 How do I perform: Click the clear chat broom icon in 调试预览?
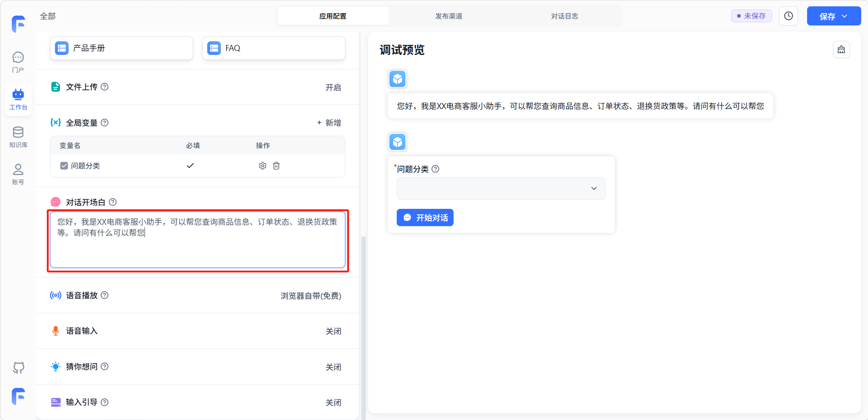click(841, 49)
